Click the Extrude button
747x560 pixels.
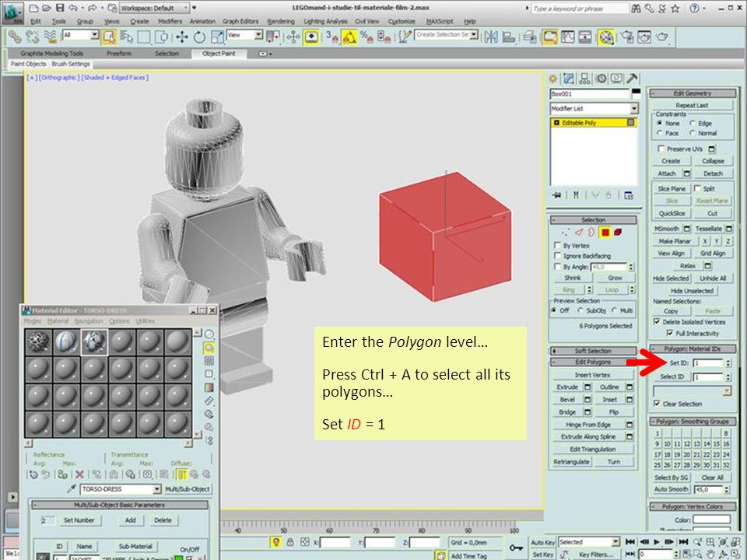[x=567, y=387]
